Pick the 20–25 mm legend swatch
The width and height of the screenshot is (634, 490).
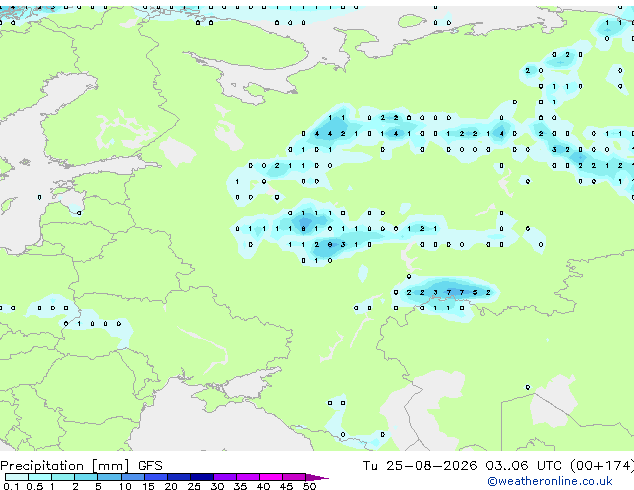(x=178, y=477)
